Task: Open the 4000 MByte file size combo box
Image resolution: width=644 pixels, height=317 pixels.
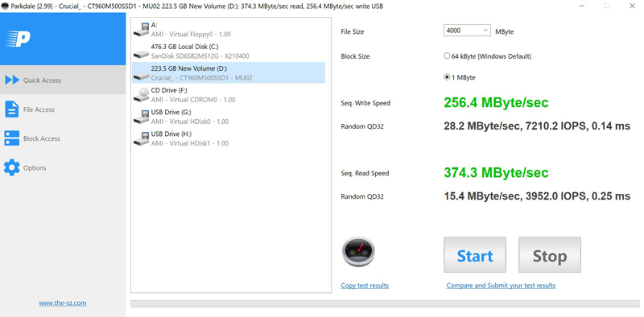Action: [467, 31]
